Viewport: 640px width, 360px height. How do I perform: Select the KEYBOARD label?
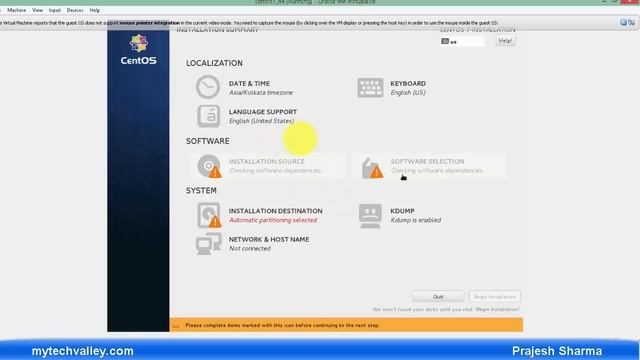408,83
